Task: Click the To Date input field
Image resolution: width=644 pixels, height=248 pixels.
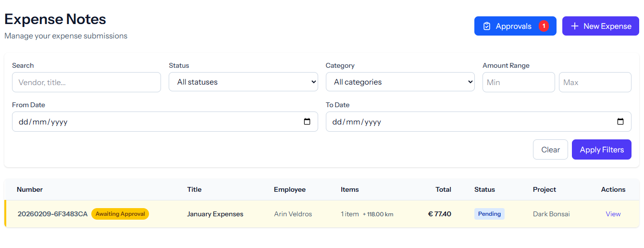Action: click(x=466, y=122)
